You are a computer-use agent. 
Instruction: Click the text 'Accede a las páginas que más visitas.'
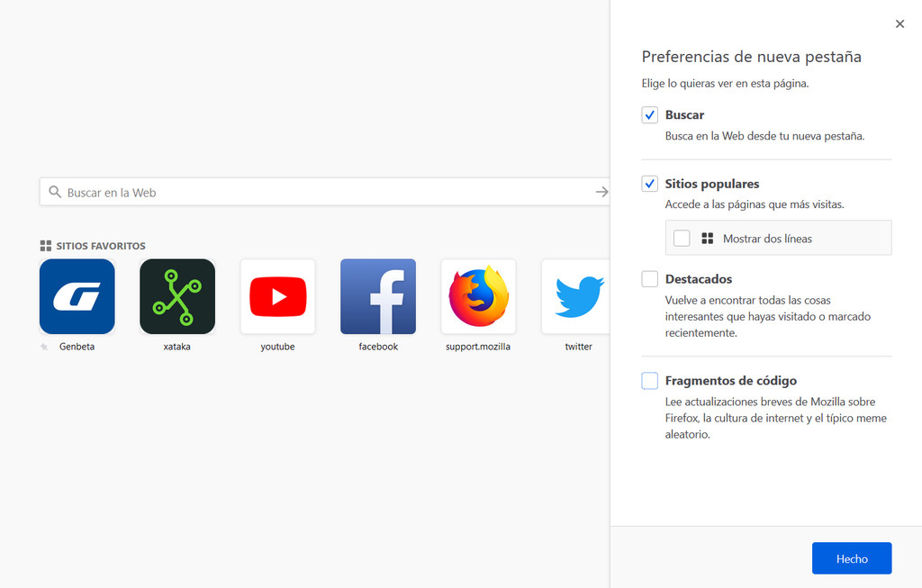point(755,204)
